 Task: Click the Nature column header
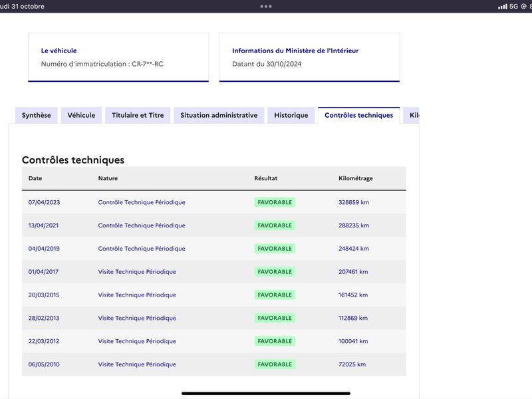coord(108,178)
